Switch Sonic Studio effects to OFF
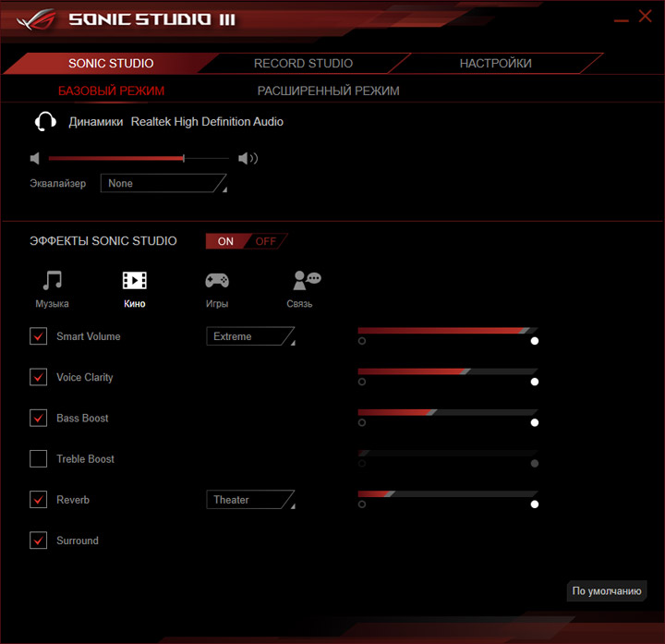Viewport: 665px width, 644px height. pos(266,241)
